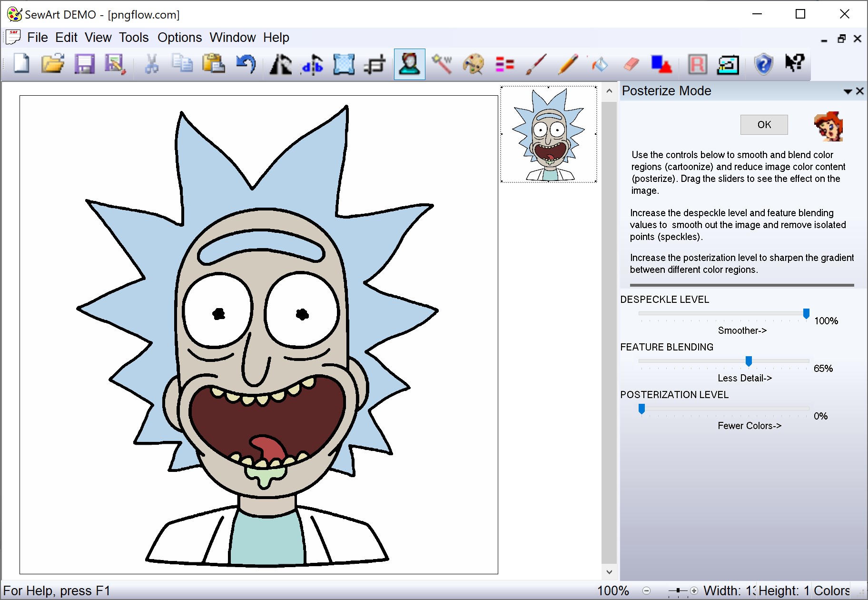Select the eraser tool
The width and height of the screenshot is (868, 600).
pyautogui.click(x=631, y=64)
